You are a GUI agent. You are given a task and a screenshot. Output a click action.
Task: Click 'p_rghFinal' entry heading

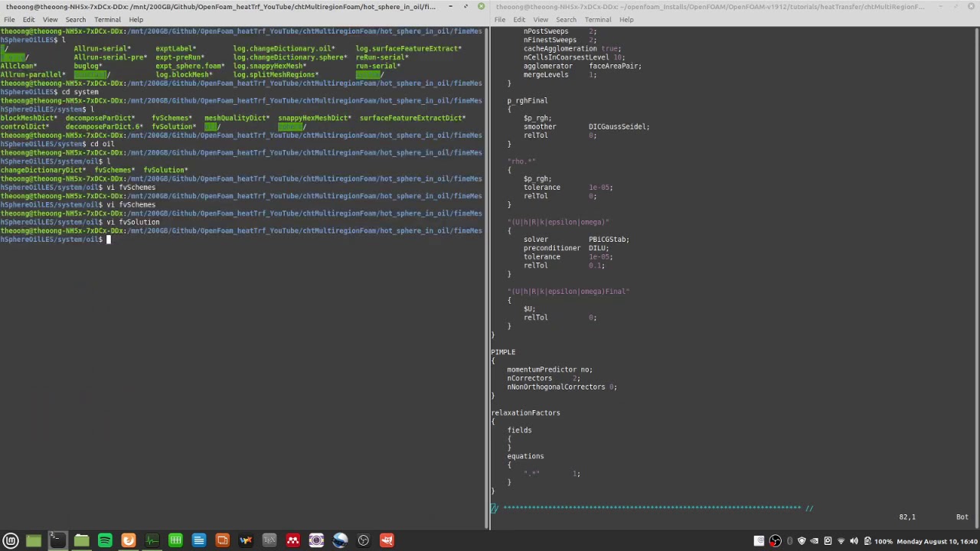pos(527,100)
